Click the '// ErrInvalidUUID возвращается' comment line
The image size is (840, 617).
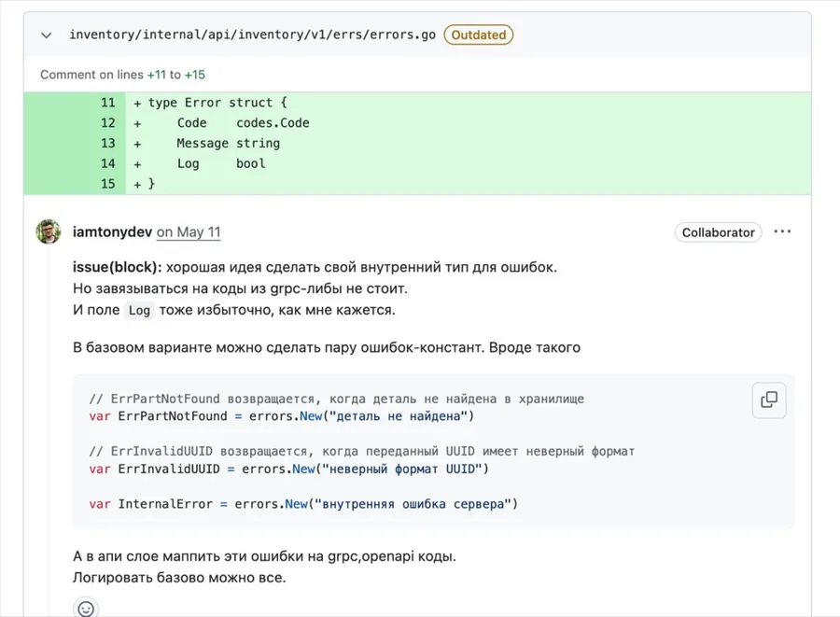click(x=361, y=451)
